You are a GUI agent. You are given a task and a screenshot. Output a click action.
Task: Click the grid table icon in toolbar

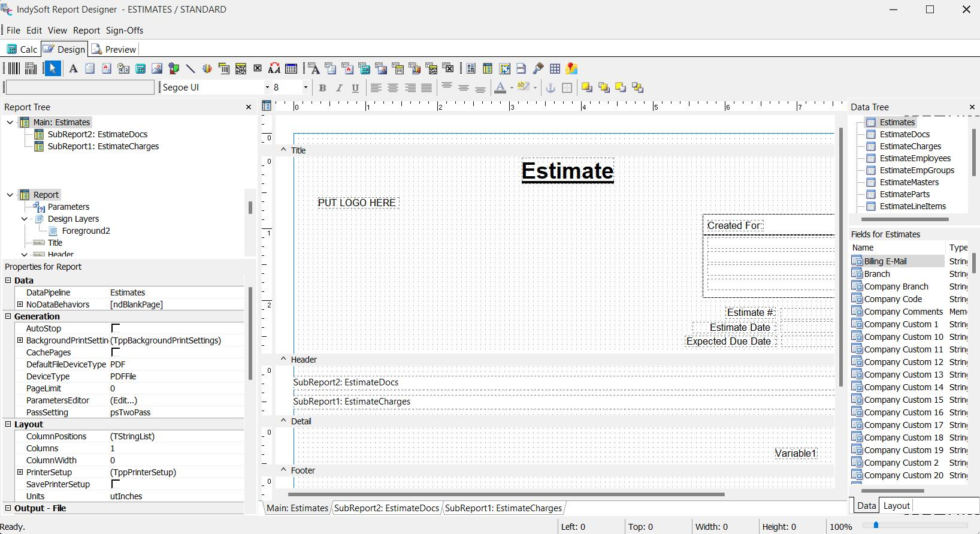[x=555, y=69]
